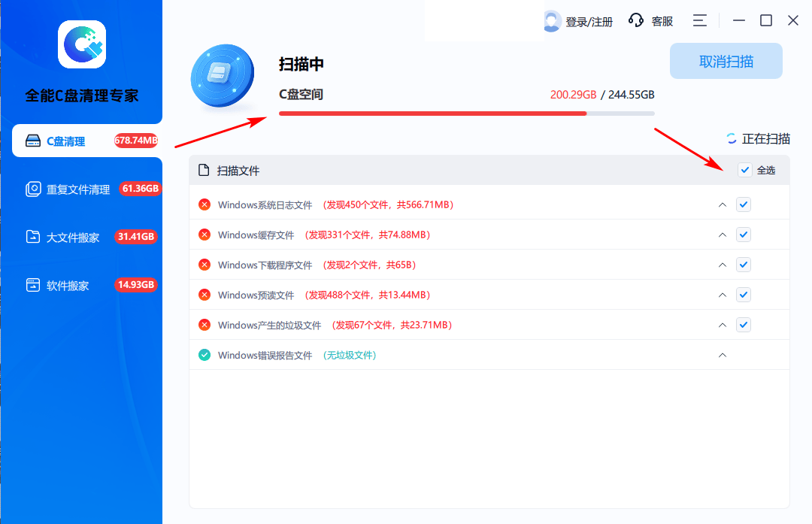This screenshot has height=524, width=812.
Task: Click the 登录/注册 link
Action: [x=589, y=22]
